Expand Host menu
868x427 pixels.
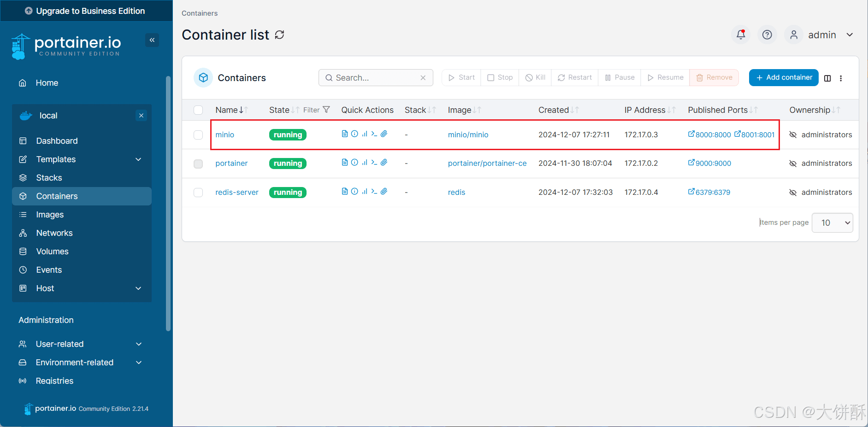138,288
